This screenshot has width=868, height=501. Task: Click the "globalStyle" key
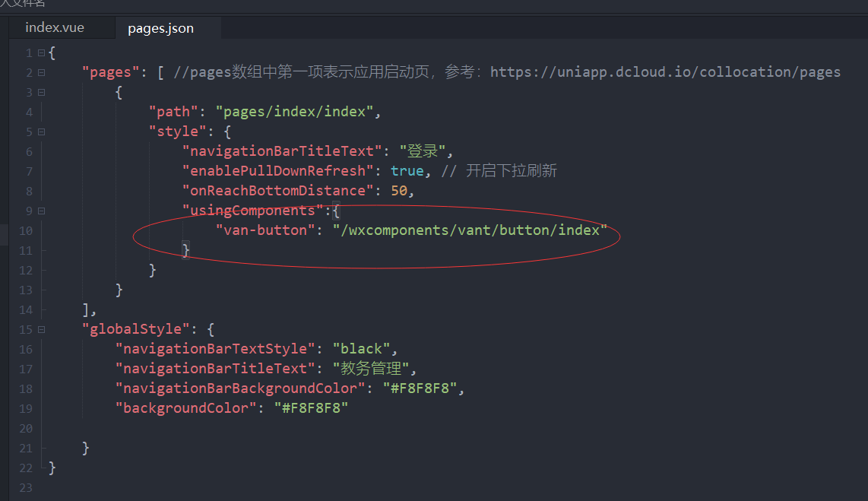[135, 329]
